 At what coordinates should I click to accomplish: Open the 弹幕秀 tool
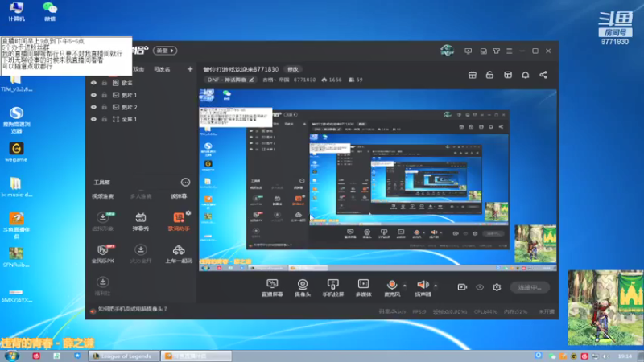coord(140,222)
